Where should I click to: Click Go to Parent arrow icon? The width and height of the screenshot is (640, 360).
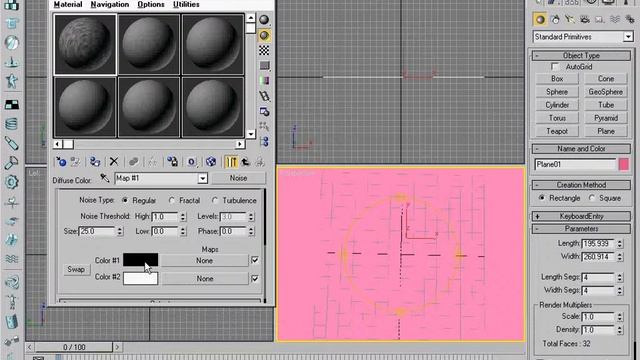coord(245,162)
